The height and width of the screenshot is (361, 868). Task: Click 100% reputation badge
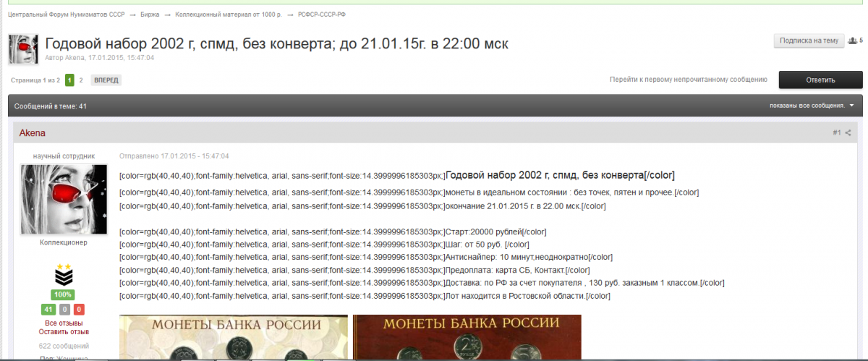click(62, 295)
